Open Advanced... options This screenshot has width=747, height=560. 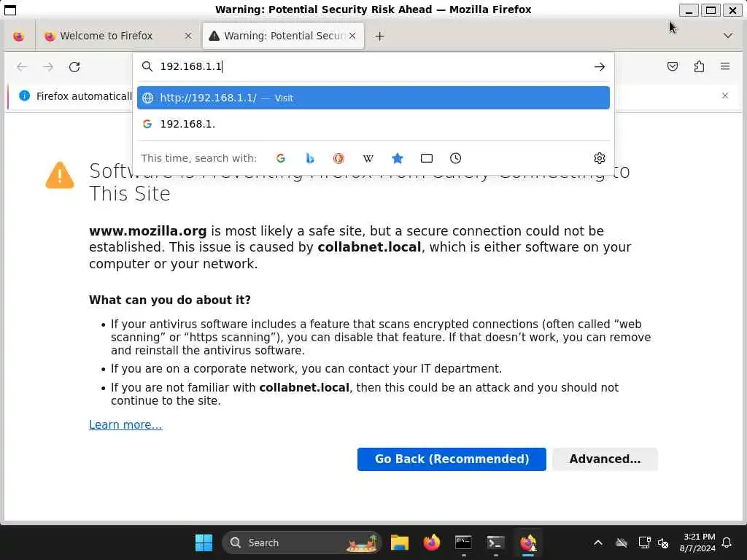(605, 459)
